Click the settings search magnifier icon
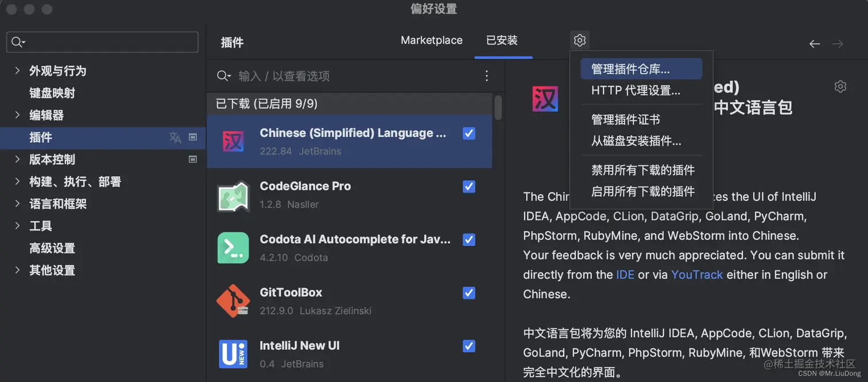Viewport: 868px width, 382px height. [x=18, y=42]
